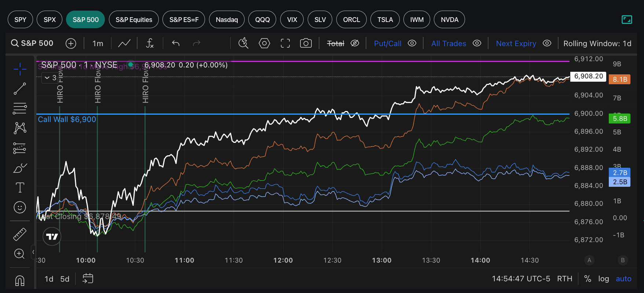Open the Rolling Window: 1d selector
This screenshot has height=293, width=644.
(x=597, y=44)
